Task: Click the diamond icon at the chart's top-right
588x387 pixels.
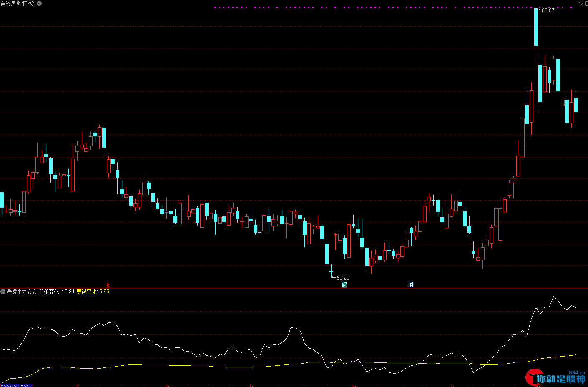Action: [x=580, y=3]
